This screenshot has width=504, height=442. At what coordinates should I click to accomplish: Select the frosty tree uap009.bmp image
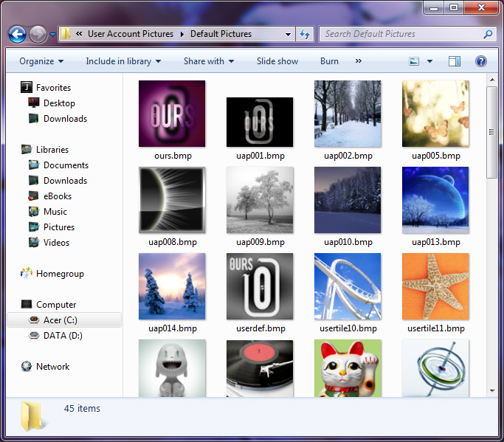click(260, 200)
